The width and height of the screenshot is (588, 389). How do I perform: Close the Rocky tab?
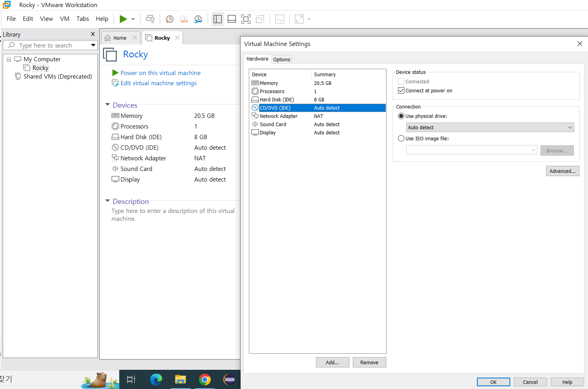pyautogui.click(x=177, y=38)
